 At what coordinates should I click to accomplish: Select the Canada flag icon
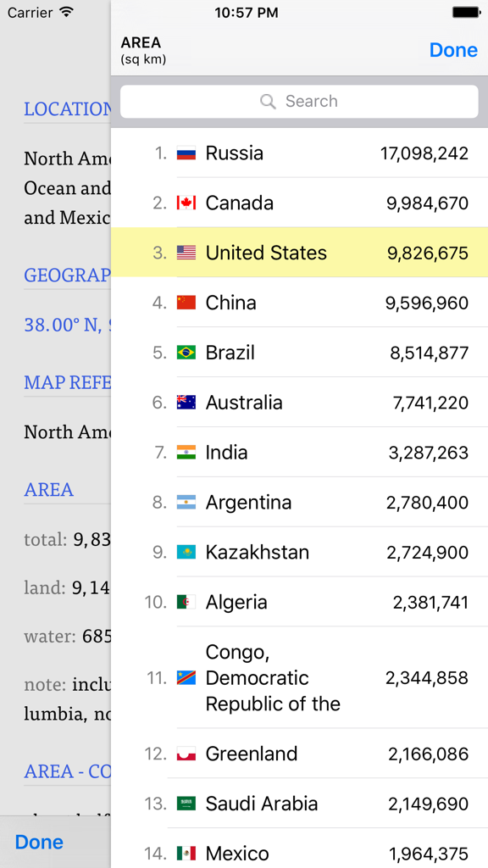pos(187,203)
